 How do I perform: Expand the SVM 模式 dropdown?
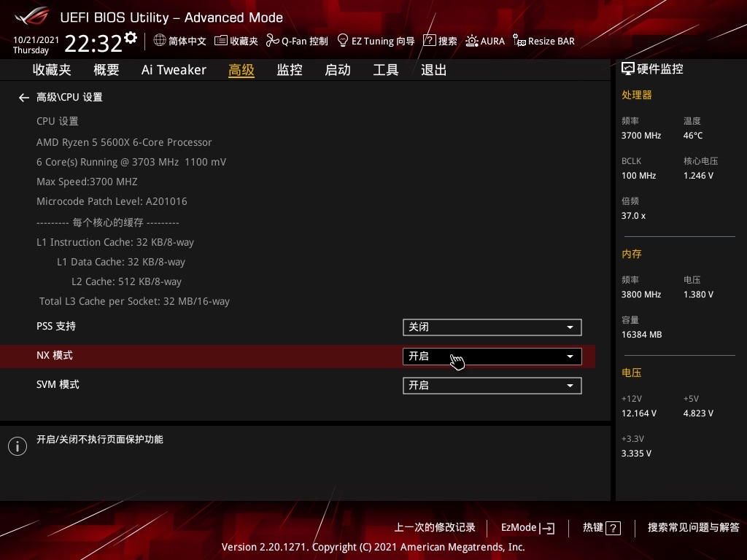point(570,385)
